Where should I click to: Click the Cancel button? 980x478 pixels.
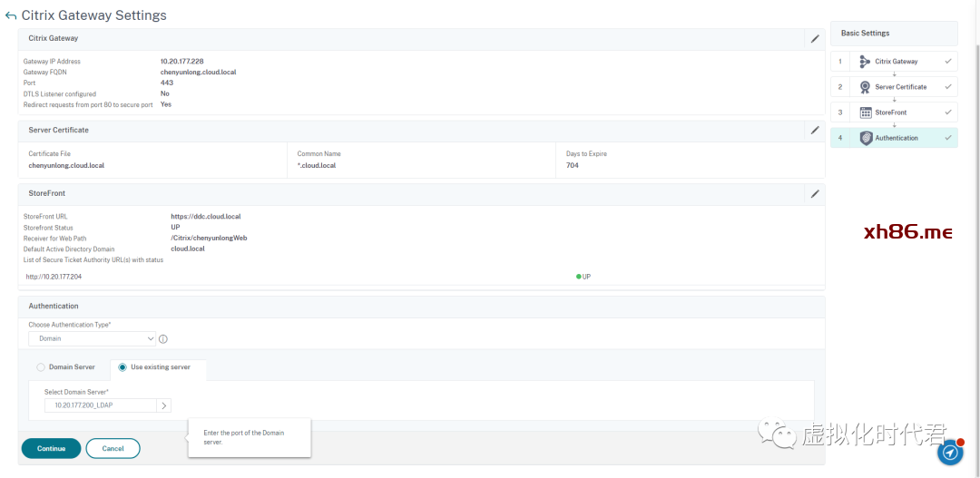pos(113,449)
